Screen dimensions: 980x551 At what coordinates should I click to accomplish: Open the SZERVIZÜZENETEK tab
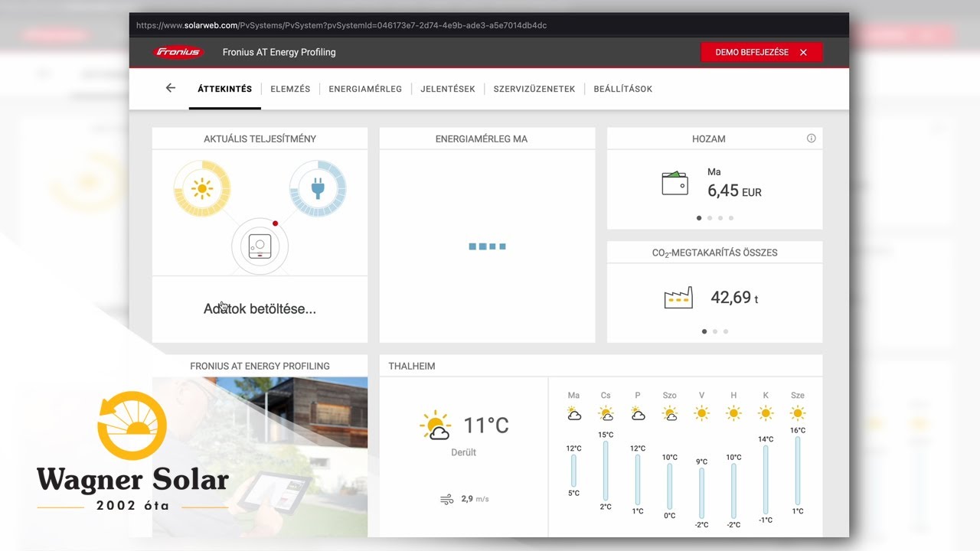(x=534, y=89)
